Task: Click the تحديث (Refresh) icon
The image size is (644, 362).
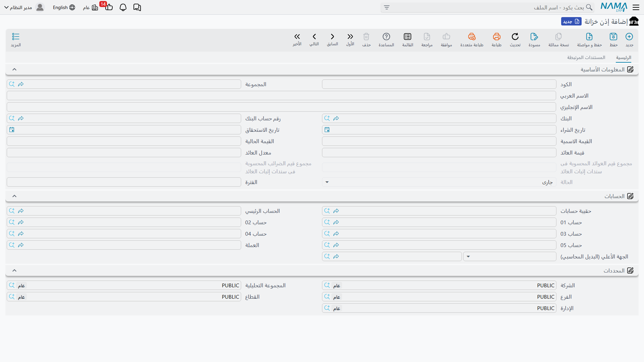Action: coord(515,37)
